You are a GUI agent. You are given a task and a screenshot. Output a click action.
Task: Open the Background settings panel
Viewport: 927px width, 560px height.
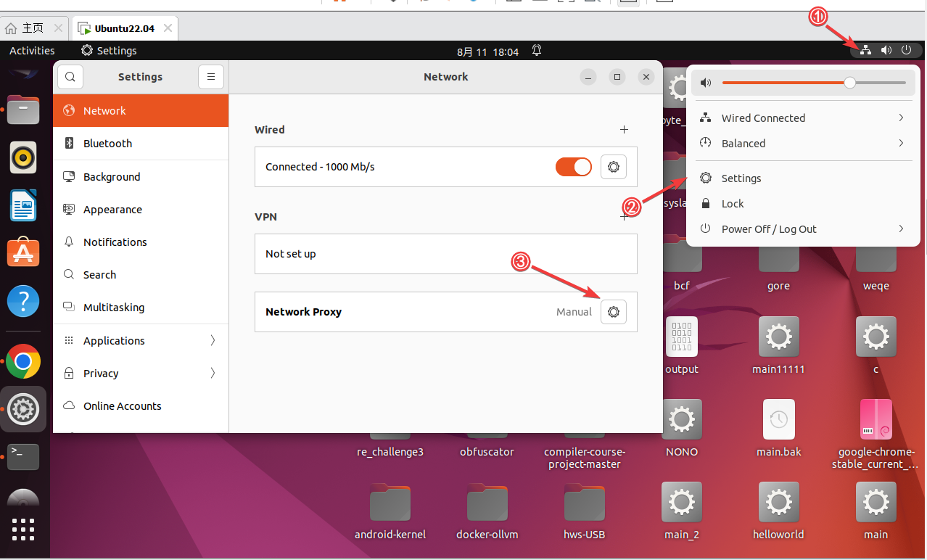(141, 177)
